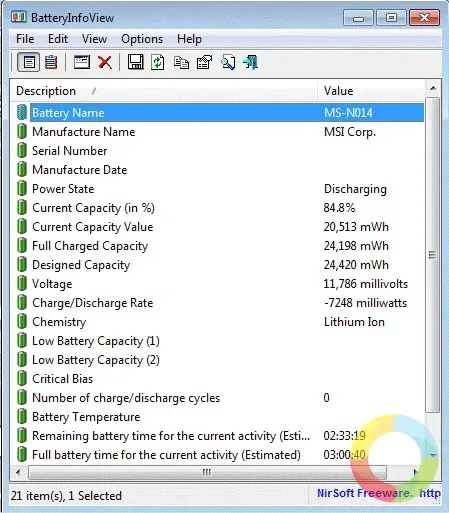Image resolution: width=449 pixels, height=513 pixels.
Task: Select the Designed Capacity row
Action: 220,265
